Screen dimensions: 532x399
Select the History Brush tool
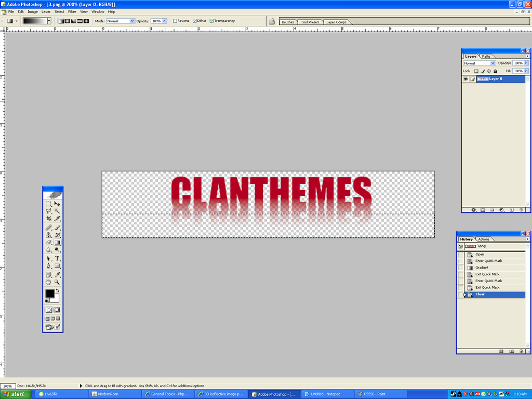click(x=57, y=235)
